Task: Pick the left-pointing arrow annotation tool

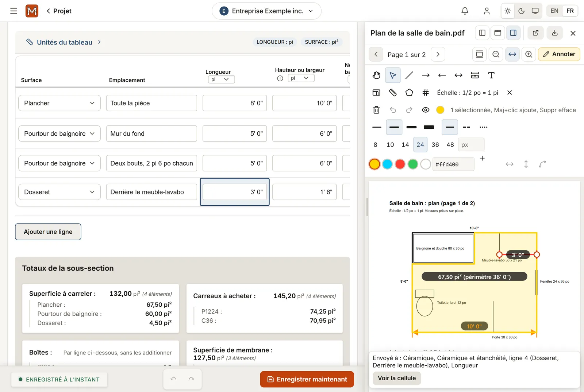Action: (x=442, y=75)
